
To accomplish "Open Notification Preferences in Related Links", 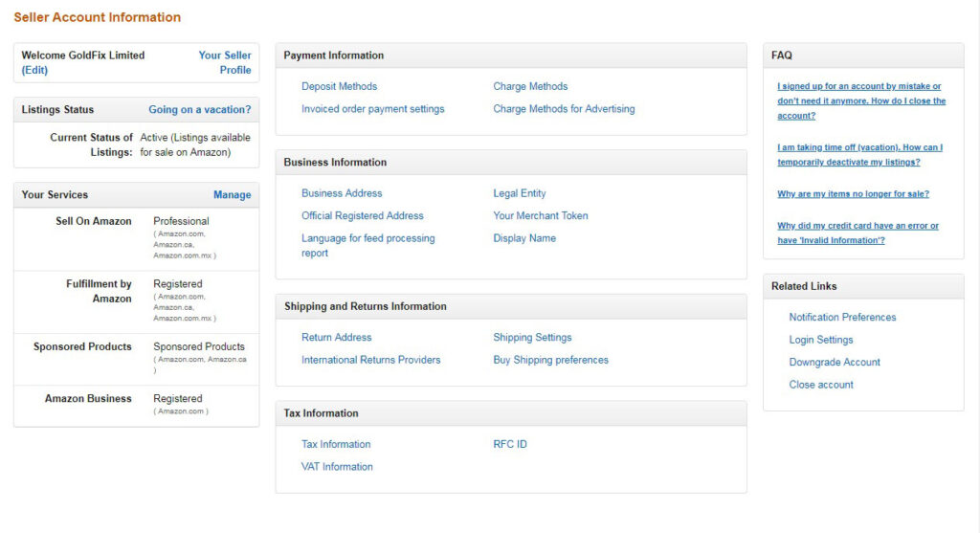I will click(x=842, y=318).
